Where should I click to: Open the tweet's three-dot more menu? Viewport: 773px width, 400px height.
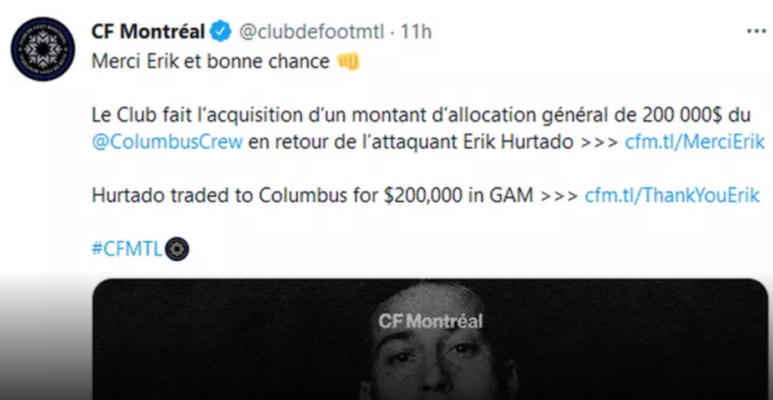(755, 31)
